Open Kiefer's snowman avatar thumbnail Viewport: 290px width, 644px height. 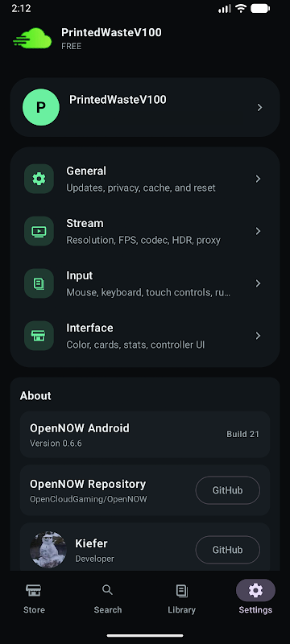coord(48,550)
